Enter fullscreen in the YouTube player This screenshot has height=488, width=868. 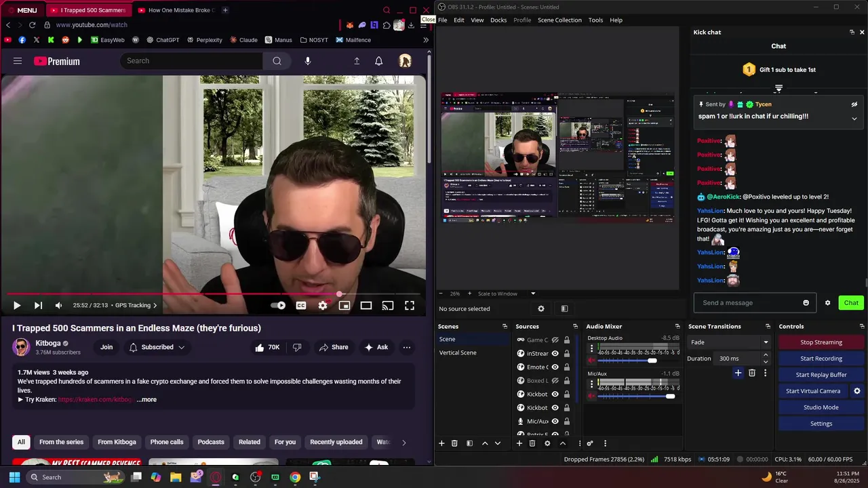point(410,306)
